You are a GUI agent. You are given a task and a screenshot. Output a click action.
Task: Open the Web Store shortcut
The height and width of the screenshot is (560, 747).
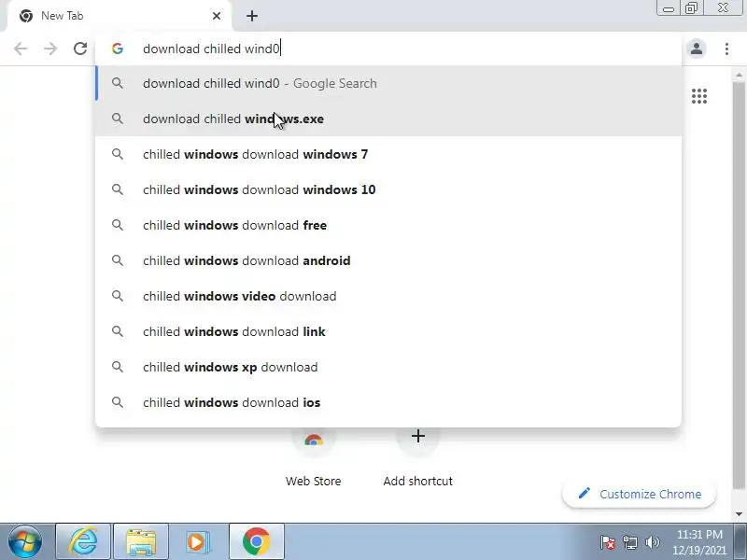click(313, 457)
